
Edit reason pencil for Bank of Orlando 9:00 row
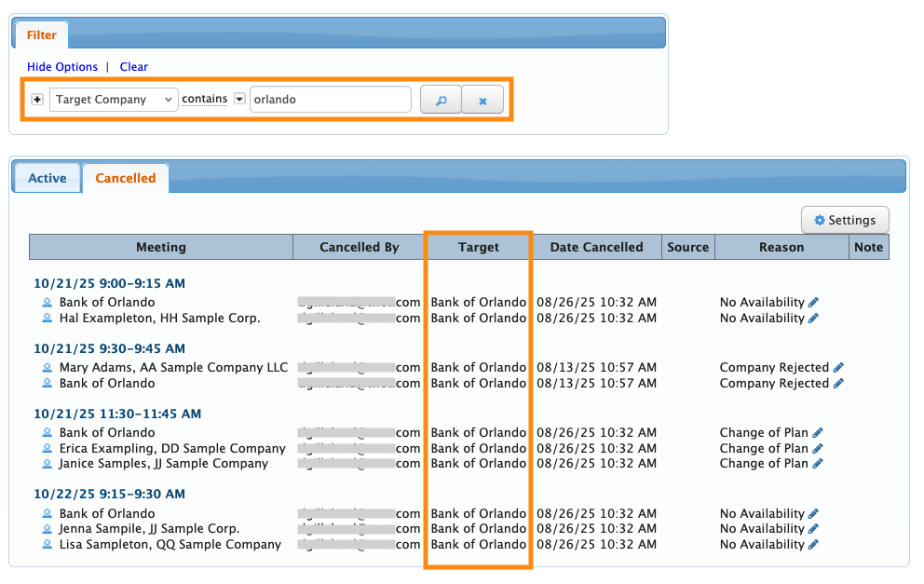pyautogui.click(x=813, y=303)
